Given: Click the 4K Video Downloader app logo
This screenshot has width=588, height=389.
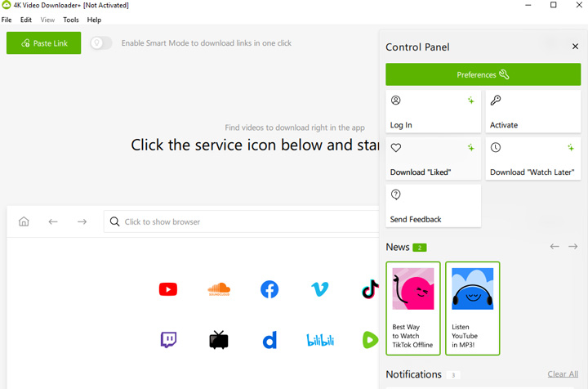Looking at the screenshot, I should point(6,5).
